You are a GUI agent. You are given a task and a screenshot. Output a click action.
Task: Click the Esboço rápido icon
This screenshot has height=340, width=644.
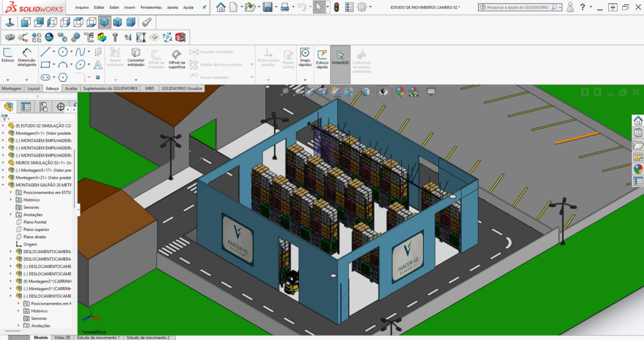click(x=322, y=58)
